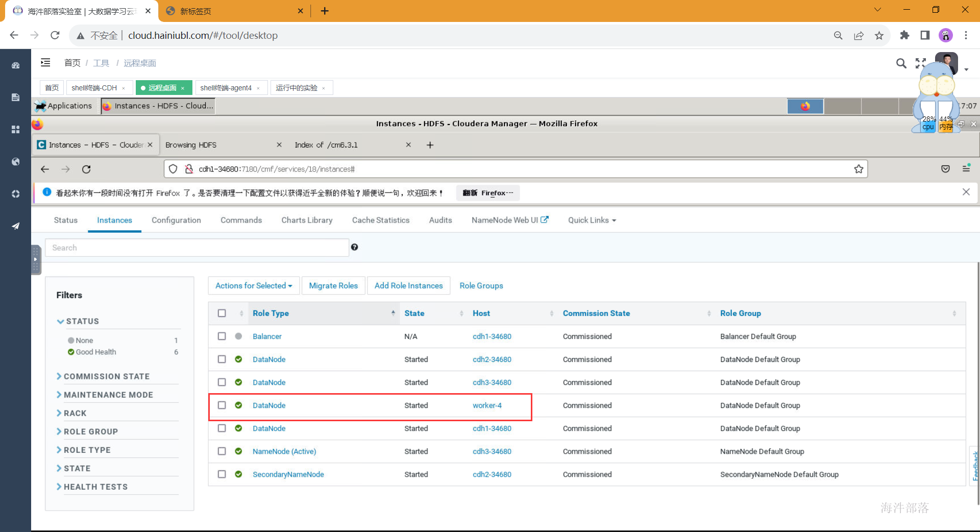Screen dimensions: 980x532
Task: Check the DataNode worker-4 row checkbox
Action: tap(222, 405)
